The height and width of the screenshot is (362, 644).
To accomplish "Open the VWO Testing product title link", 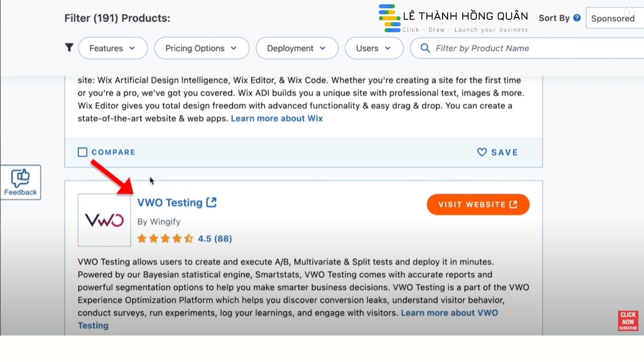I will point(170,203).
